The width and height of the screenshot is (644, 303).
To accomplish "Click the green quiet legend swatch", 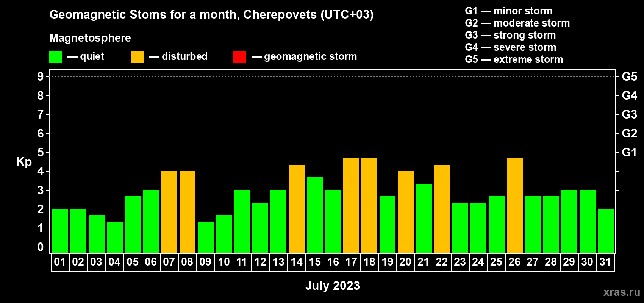I will point(55,57).
